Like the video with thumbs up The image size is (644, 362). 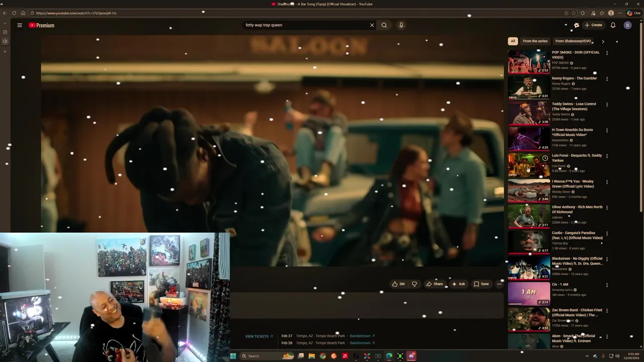(x=398, y=284)
